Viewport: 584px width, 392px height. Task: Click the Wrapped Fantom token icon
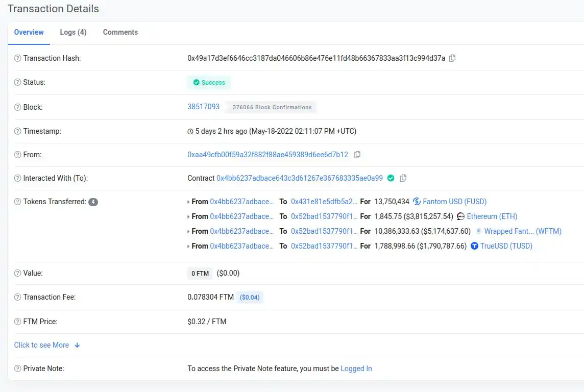click(478, 231)
